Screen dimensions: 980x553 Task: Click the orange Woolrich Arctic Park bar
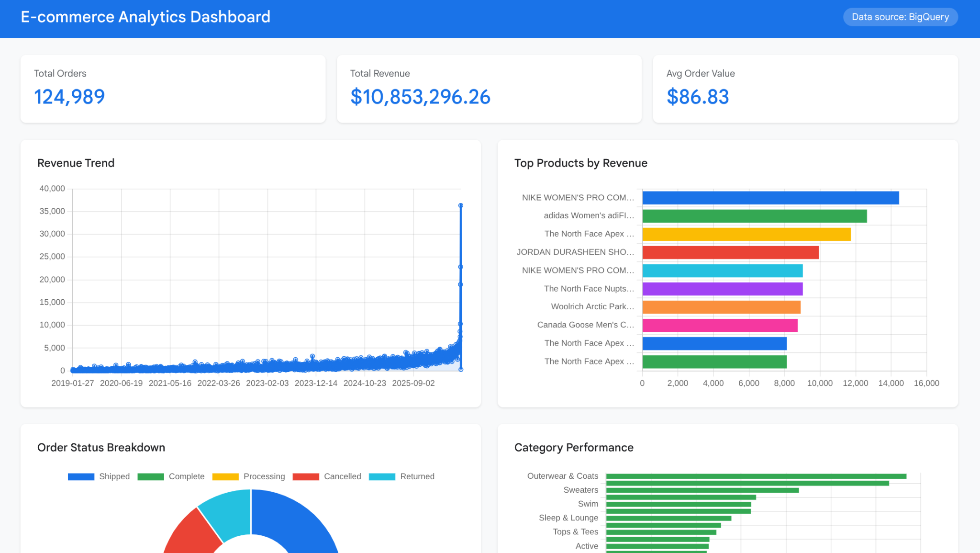[x=722, y=307]
